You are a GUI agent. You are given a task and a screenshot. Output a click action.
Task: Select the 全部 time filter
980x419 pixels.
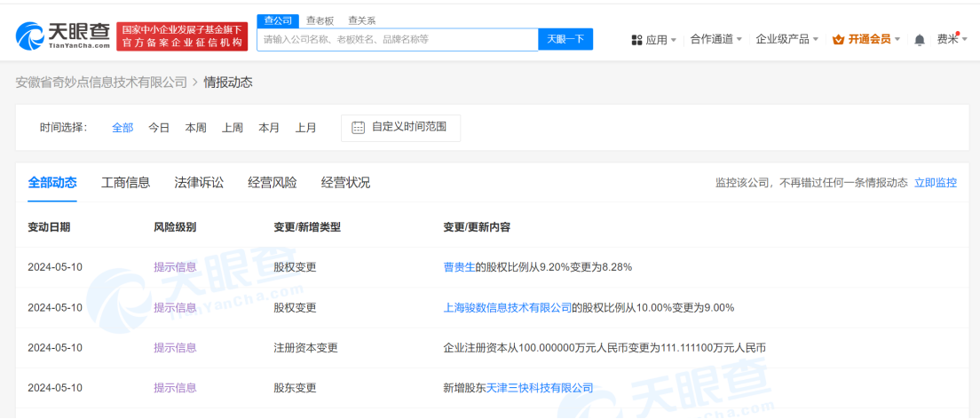(x=122, y=128)
